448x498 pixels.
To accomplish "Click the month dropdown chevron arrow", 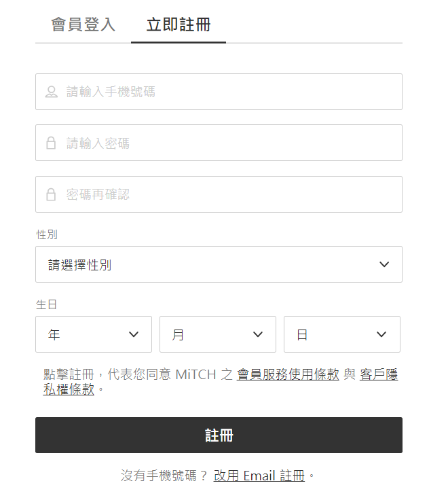I will coord(258,334).
